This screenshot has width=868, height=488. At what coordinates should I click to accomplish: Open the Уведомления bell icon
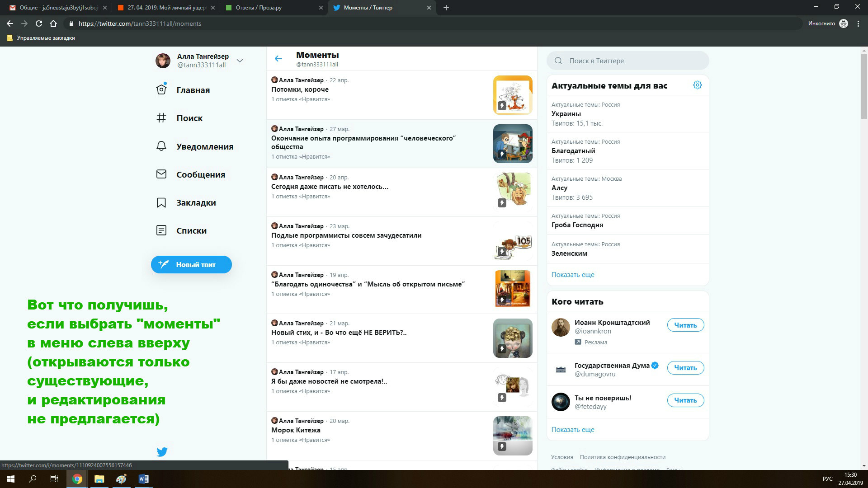[x=161, y=146]
